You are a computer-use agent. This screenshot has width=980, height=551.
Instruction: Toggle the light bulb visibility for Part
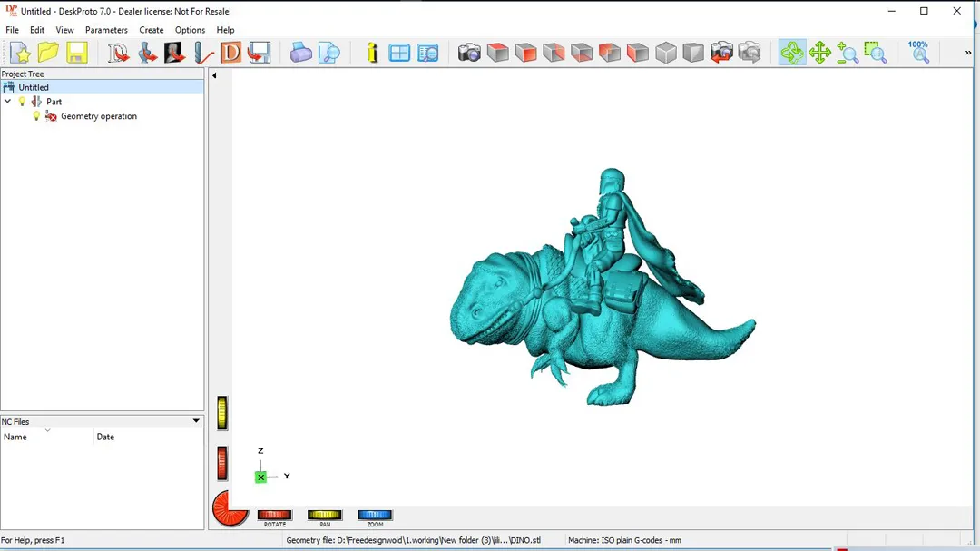click(x=23, y=102)
